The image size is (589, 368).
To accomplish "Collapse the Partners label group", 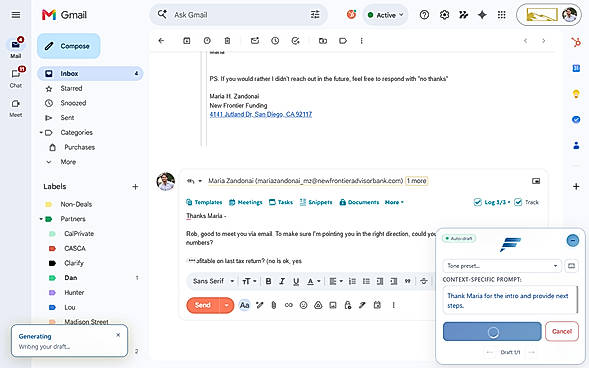I will [41, 219].
